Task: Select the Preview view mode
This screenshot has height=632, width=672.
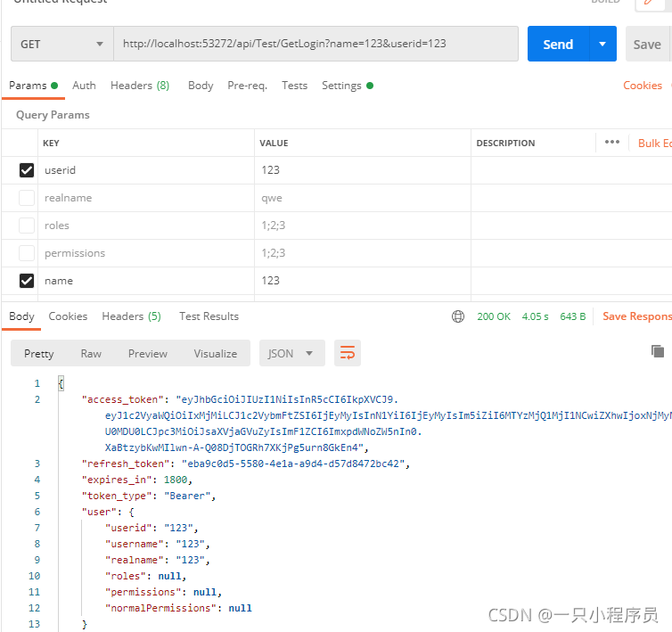Action: (147, 354)
